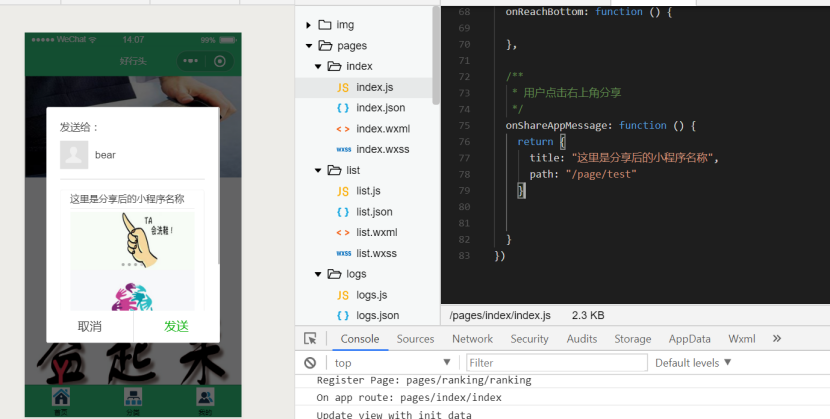
Task: Click the 取消 cancel button
Action: [89, 326]
